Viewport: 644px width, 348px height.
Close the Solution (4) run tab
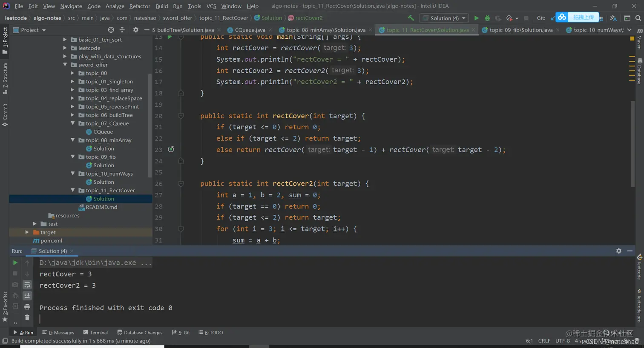tap(72, 251)
